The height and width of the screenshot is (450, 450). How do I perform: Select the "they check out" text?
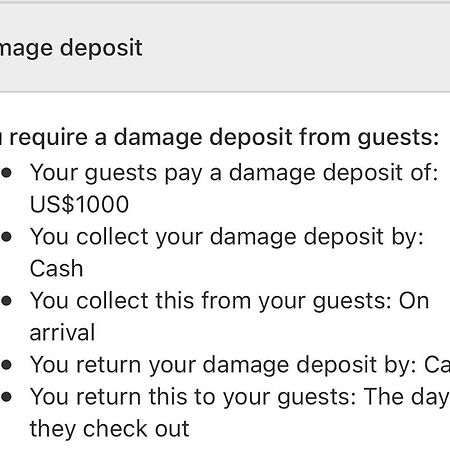[110, 429]
